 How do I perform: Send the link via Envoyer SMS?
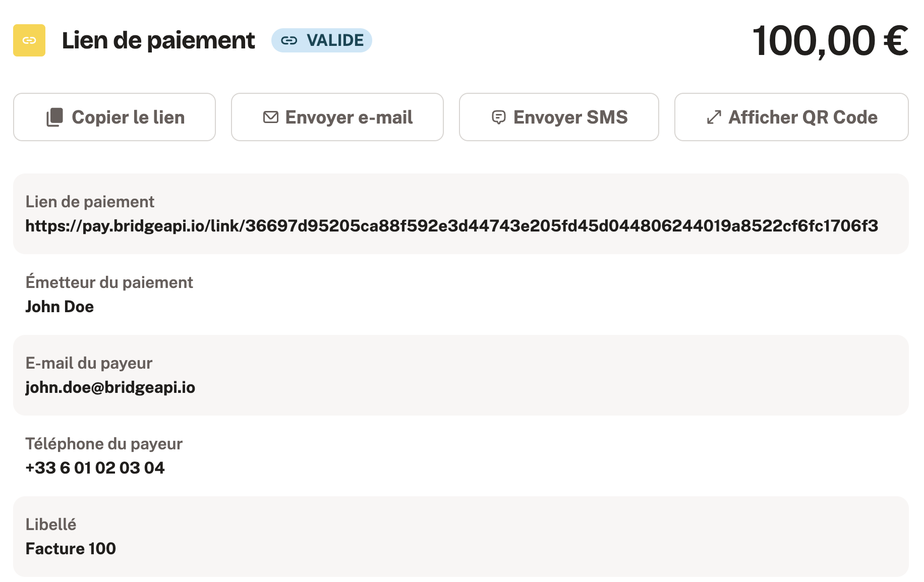pyautogui.click(x=559, y=117)
